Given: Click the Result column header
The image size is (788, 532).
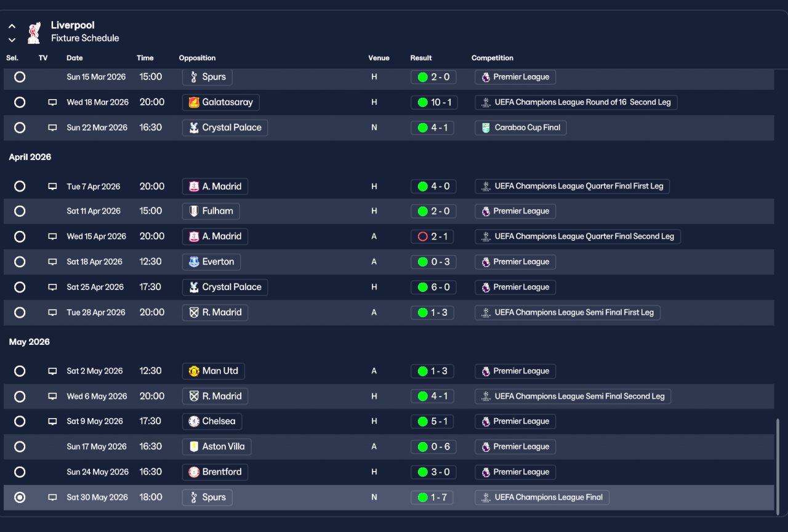Looking at the screenshot, I should [421, 58].
